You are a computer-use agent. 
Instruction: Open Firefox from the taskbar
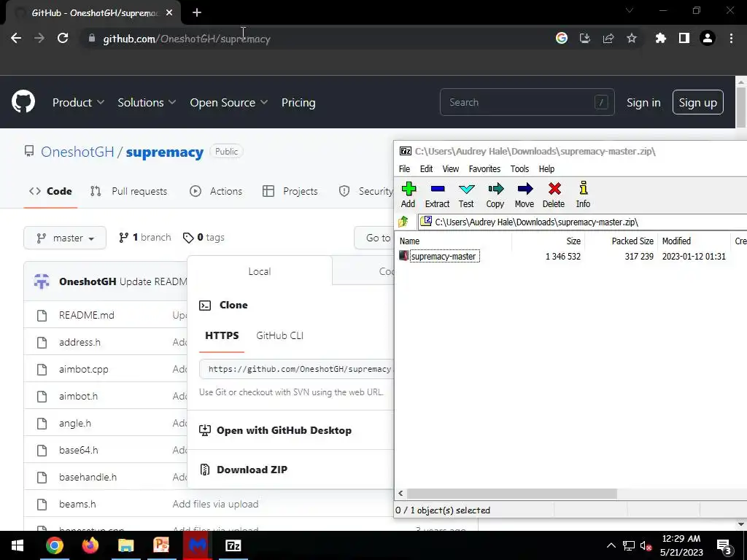(x=90, y=545)
